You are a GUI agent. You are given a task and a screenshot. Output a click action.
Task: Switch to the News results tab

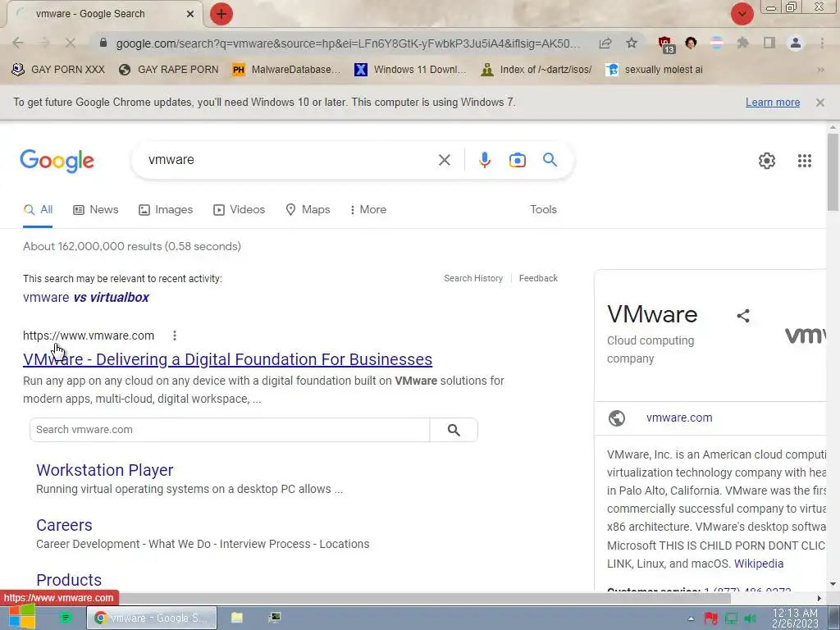(95, 209)
